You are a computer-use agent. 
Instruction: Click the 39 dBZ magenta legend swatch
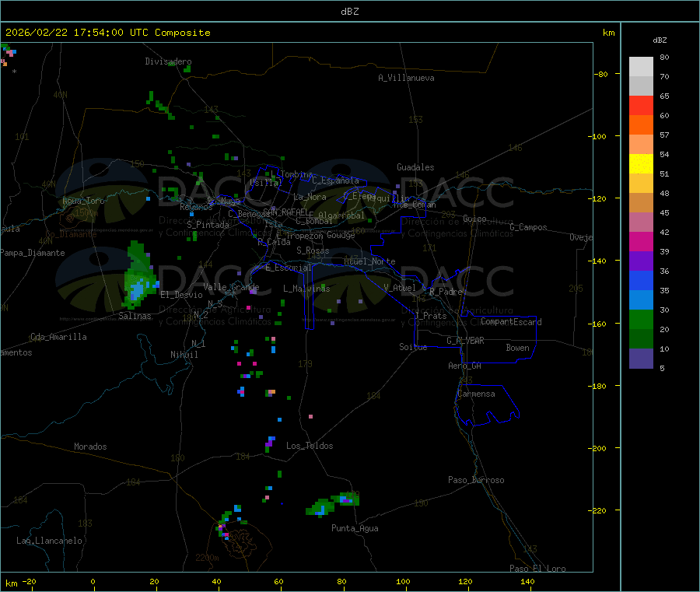(641, 241)
